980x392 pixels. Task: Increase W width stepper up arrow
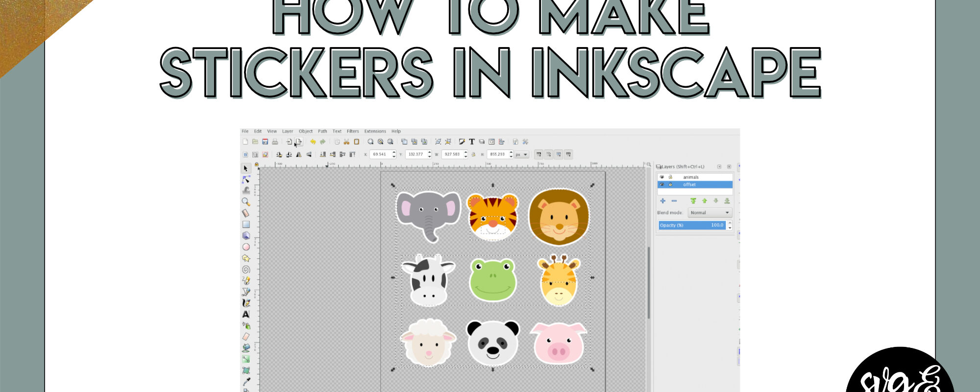coord(465,152)
